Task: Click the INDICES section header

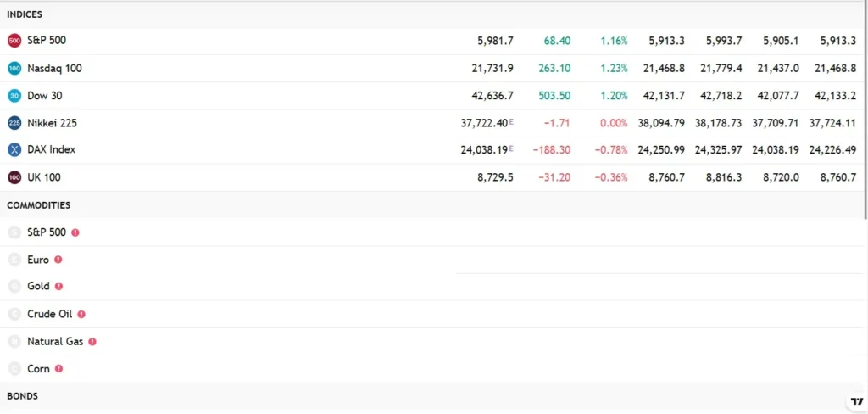Action: pos(25,14)
